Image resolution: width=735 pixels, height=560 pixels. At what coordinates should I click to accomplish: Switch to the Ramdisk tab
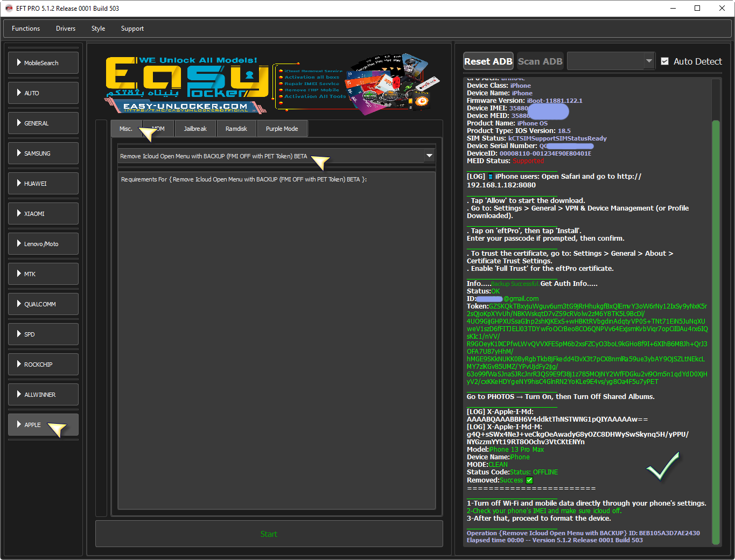236,129
